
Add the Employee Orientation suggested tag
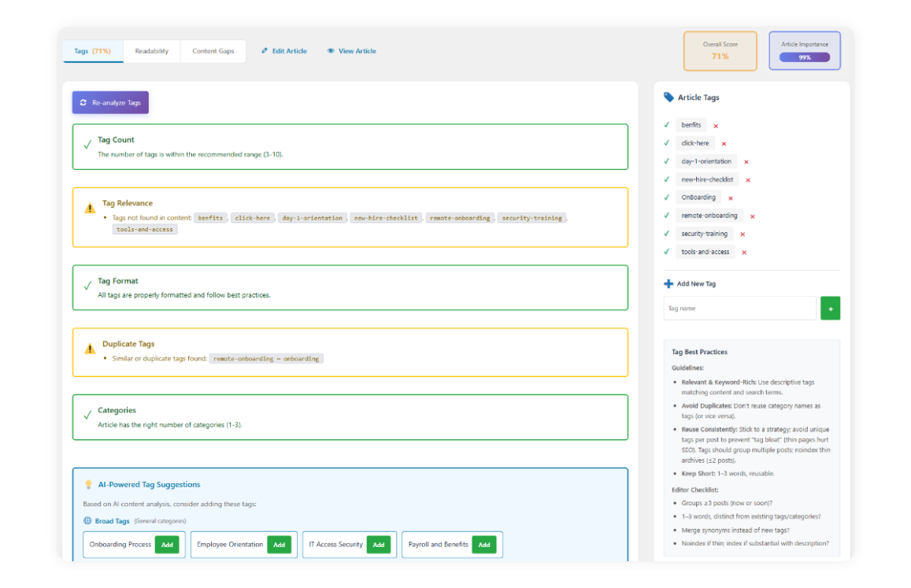tap(279, 545)
